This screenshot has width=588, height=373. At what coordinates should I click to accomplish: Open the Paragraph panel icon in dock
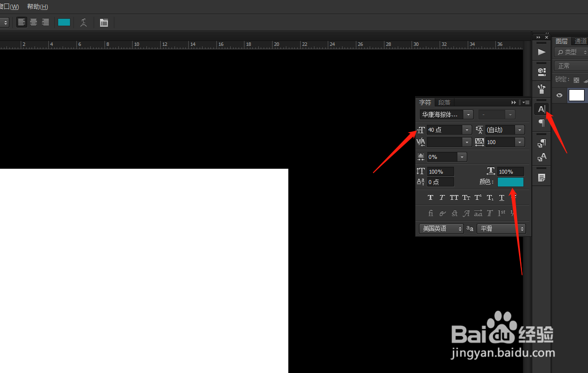542,123
